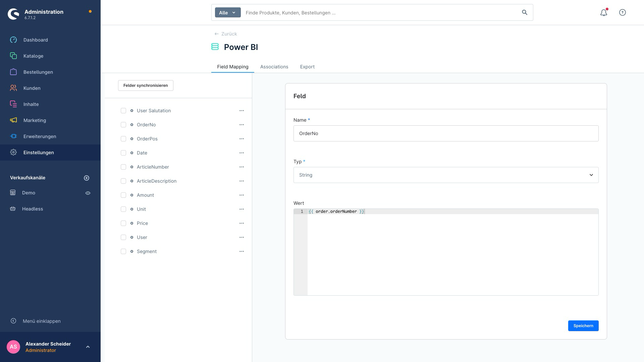Focus the Name input field
The image size is (644, 362).
click(x=446, y=133)
